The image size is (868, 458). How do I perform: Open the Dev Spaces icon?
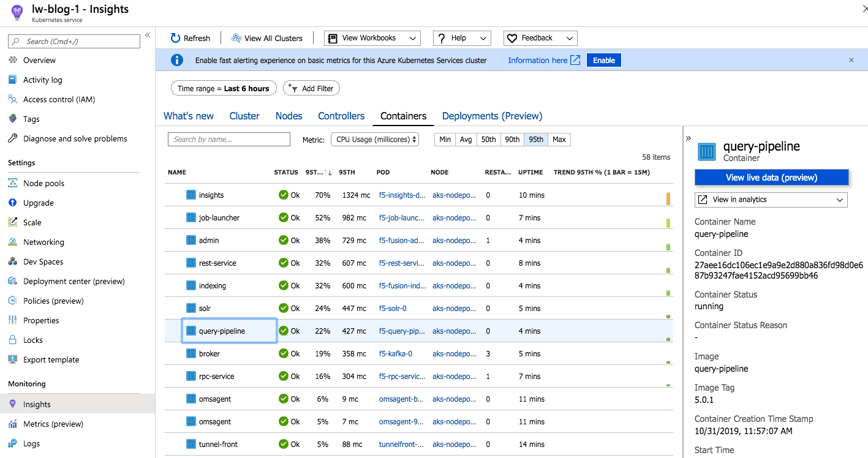pos(13,261)
